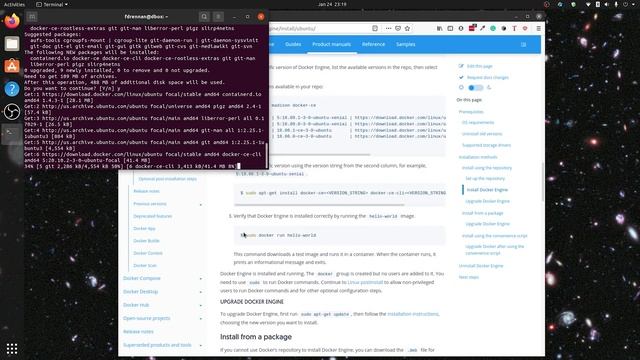Follow the installation instructions link

[413, 314]
